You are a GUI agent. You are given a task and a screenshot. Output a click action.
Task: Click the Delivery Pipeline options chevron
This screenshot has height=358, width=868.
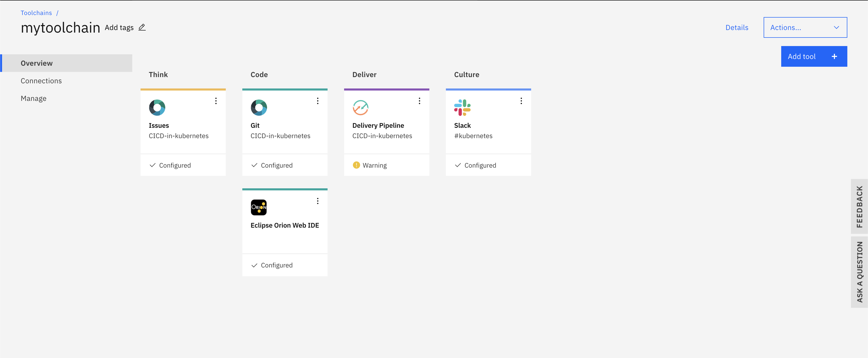click(420, 101)
